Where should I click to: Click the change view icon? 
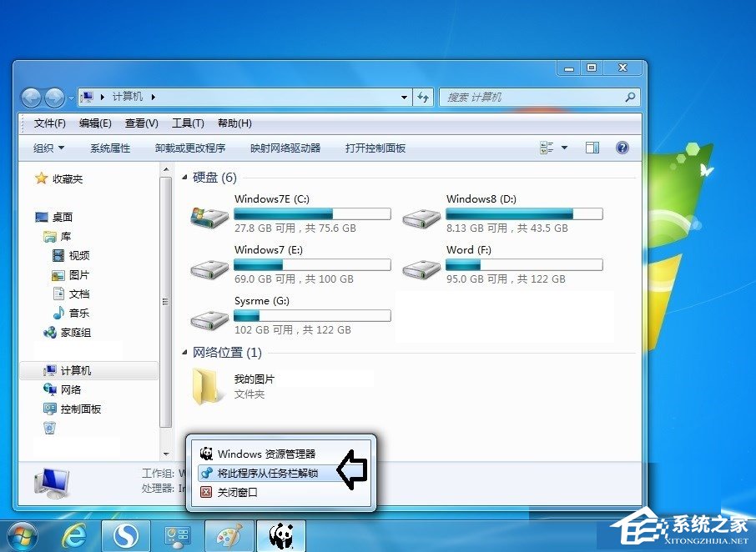pos(547,147)
